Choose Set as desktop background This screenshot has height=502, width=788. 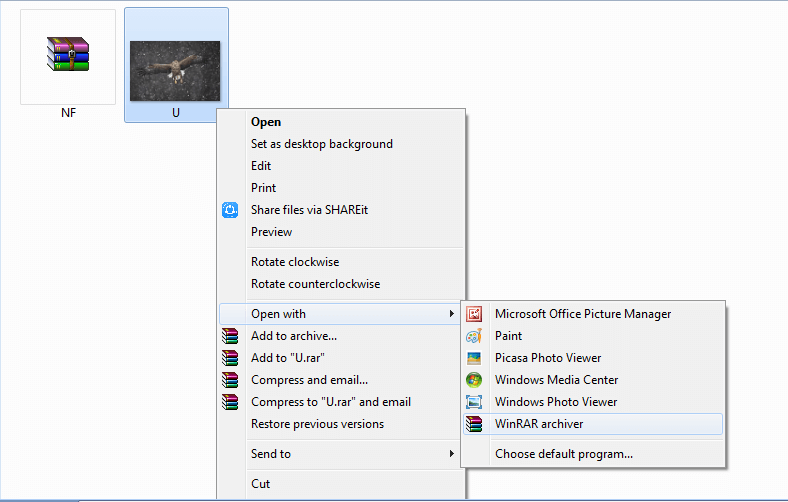pyautogui.click(x=322, y=144)
